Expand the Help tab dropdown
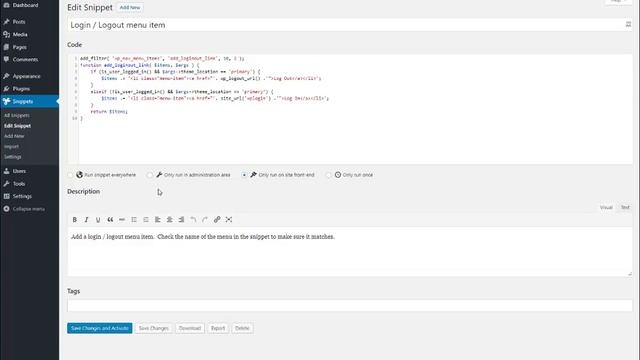Screen dimensions: 640x360 pos(618,1)
